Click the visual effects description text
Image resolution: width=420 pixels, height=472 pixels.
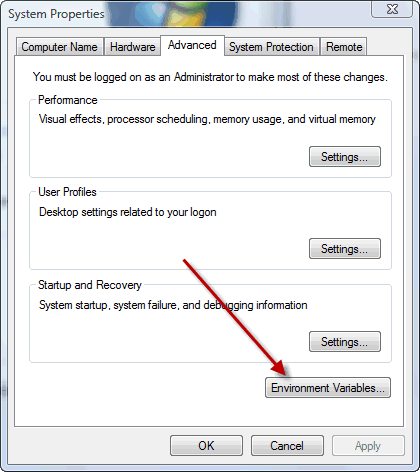click(x=207, y=119)
